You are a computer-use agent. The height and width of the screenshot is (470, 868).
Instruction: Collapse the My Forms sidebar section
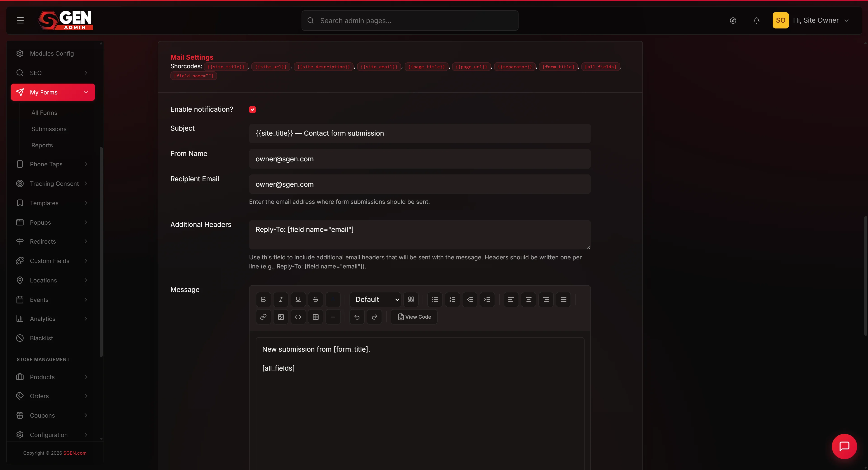(53, 92)
